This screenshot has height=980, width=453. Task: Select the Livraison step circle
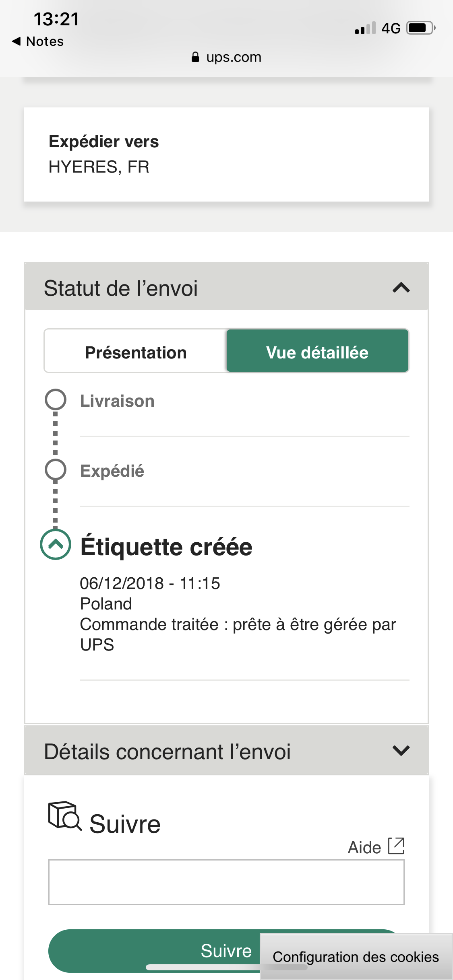coord(55,399)
